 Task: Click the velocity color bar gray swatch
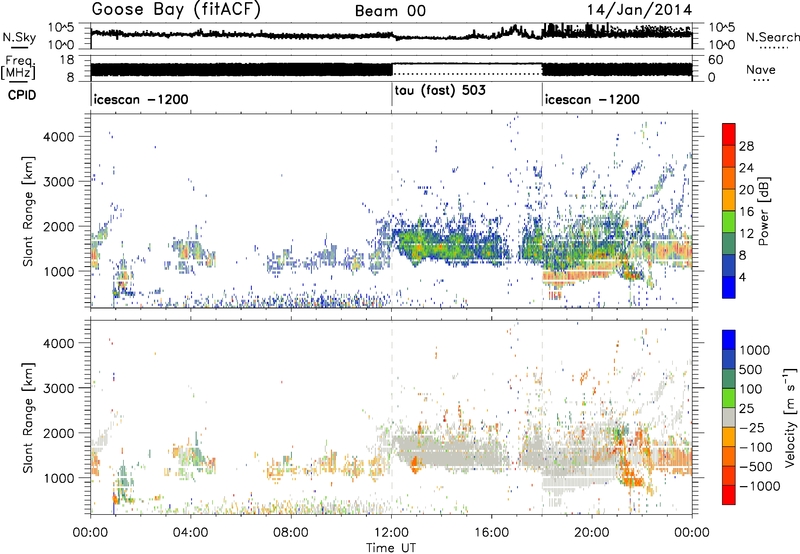pos(729,417)
